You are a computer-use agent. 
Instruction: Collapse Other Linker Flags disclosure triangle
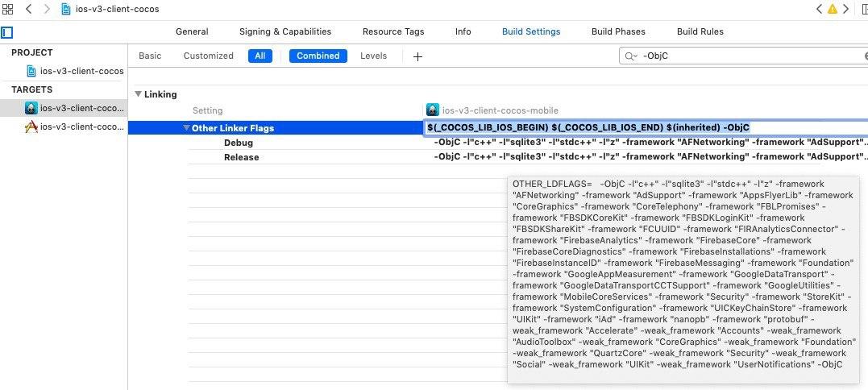coord(186,128)
